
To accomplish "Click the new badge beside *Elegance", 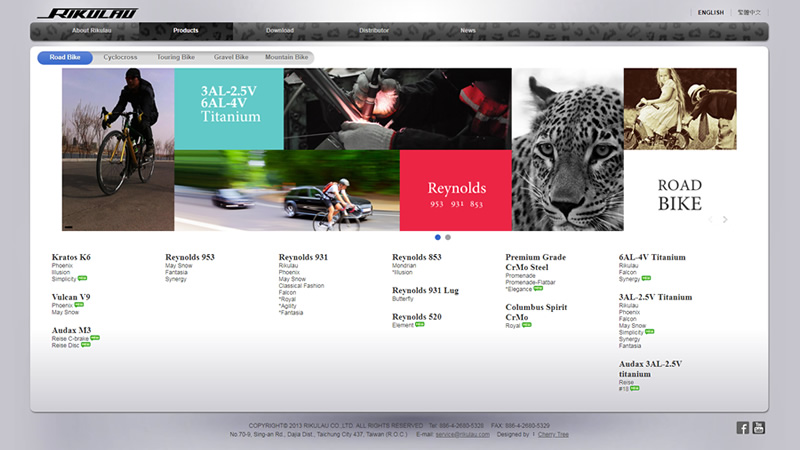I will tap(538, 288).
